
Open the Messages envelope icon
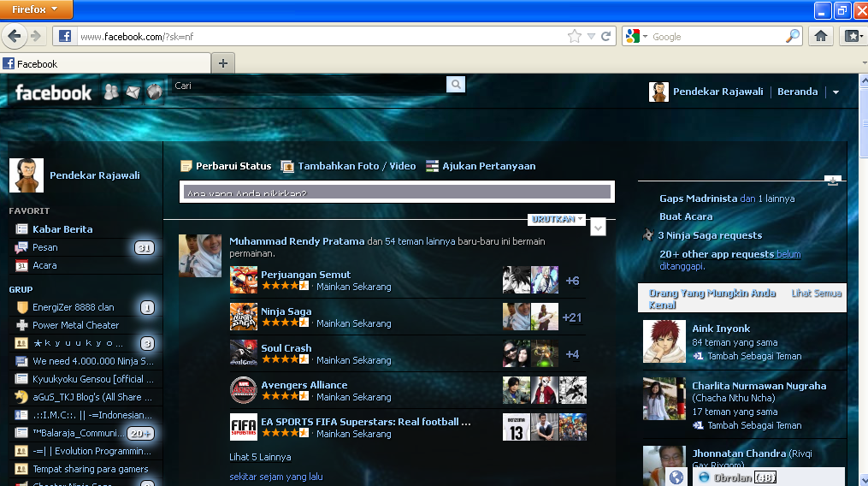(133, 92)
